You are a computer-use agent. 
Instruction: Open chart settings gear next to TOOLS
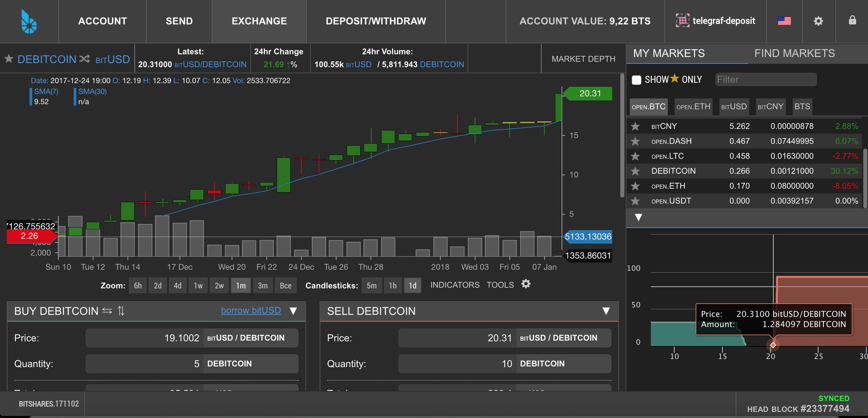coord(526,284)
